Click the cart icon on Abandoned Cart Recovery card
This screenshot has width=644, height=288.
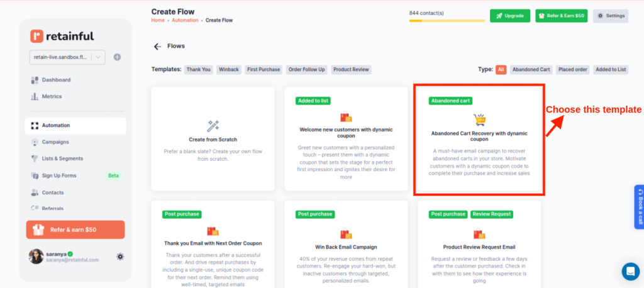pos(479,119)
